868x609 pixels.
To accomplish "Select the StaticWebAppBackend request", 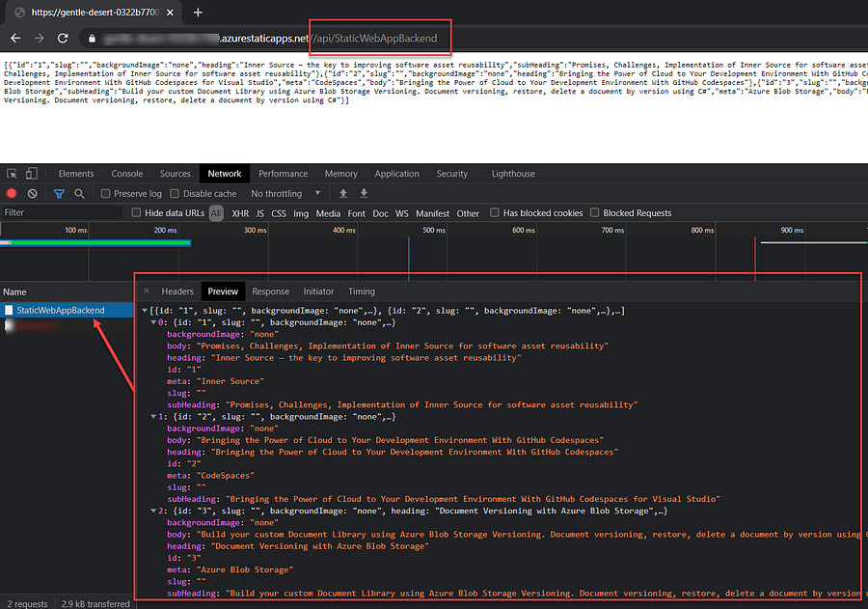I will (60, 311).
